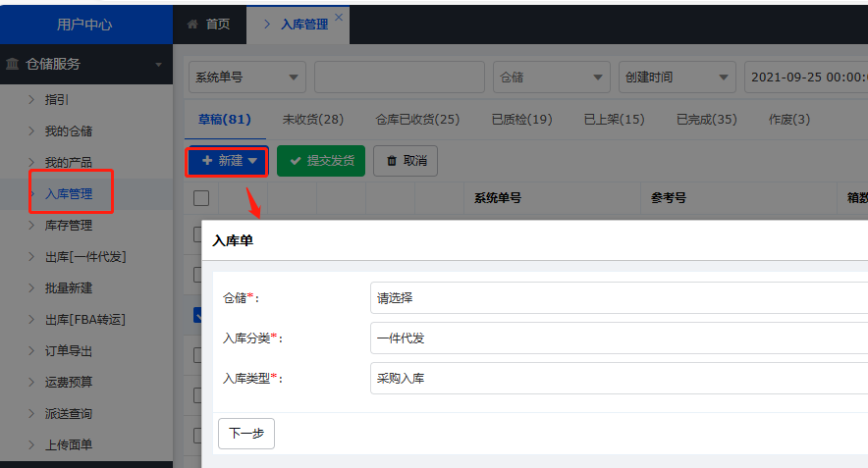Open the 入库分类 一件代发 dropdown

pos(619,338)
